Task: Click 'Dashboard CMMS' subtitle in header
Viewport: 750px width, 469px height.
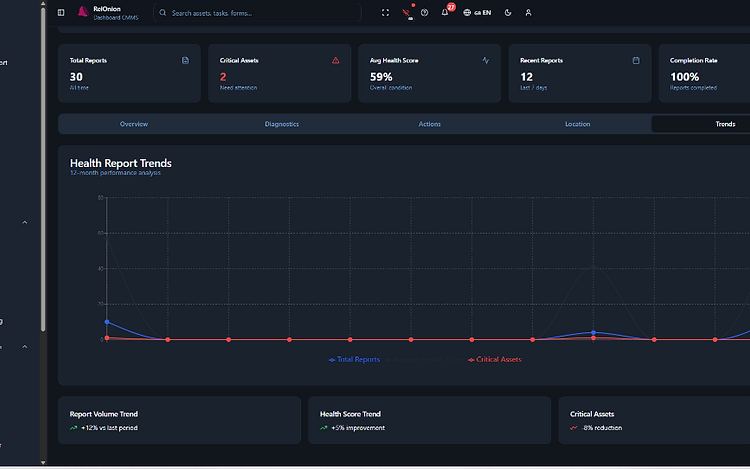Action: (x=116, y=18)
